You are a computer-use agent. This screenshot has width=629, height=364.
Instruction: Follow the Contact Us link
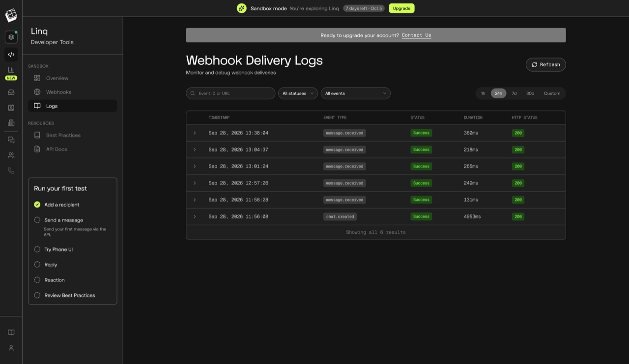416,35
